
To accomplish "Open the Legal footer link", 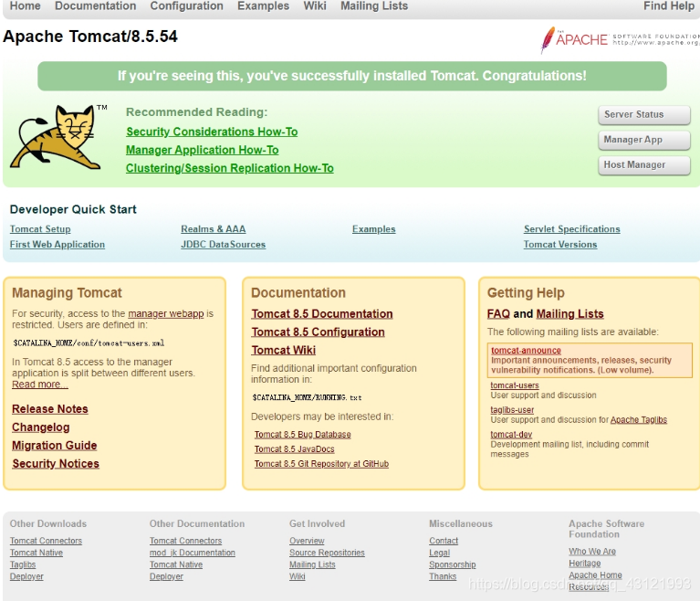I will coord(439,554).
